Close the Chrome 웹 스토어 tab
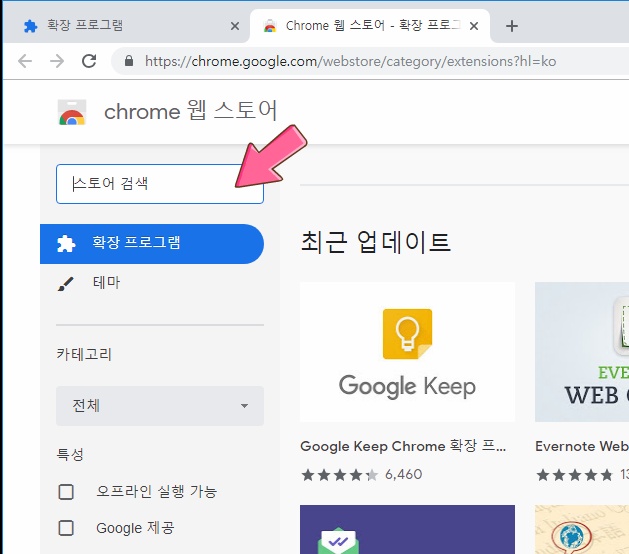 coord(474,26)
